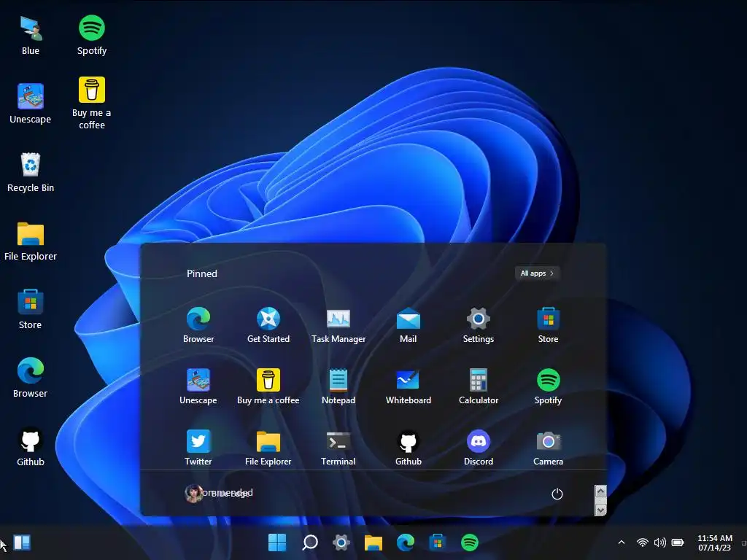
Task: Open File Explorer desktop shortcut
Action: pyautogui.click(x=31, y=241)
